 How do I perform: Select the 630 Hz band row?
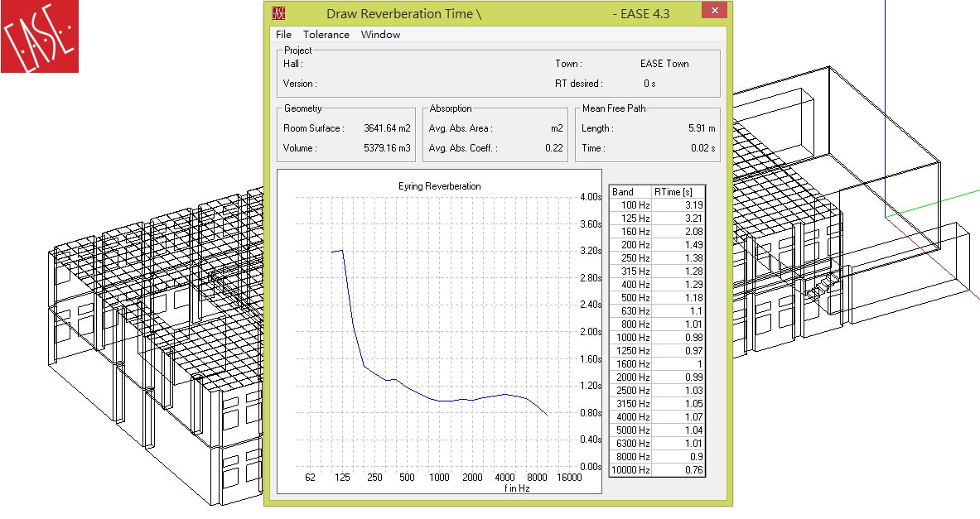657,311
